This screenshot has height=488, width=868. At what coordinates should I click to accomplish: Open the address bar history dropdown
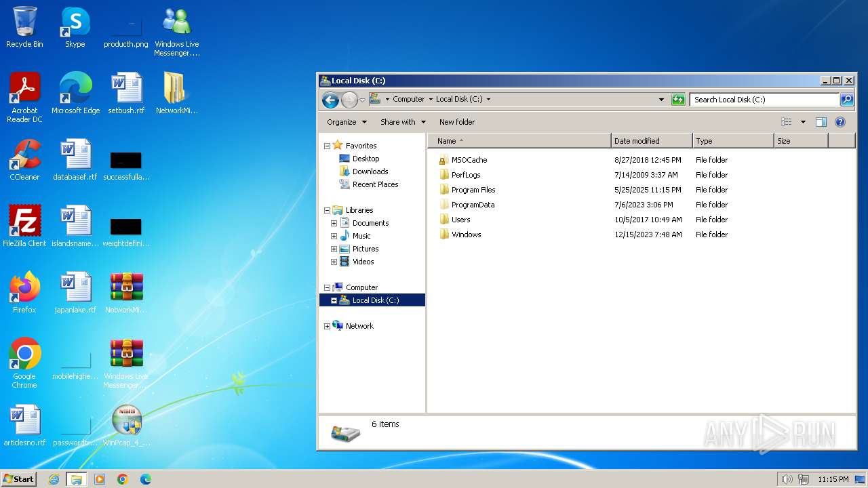662,100
